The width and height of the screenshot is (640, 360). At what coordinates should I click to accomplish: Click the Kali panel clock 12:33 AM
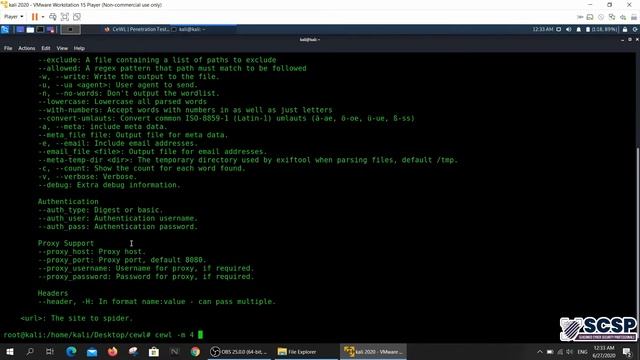[x=543, y=29]
